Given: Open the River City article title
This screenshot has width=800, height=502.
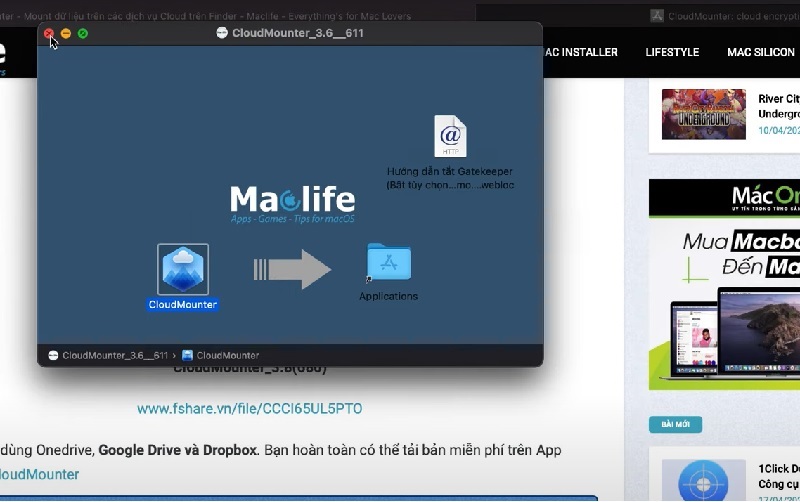Looking at the screenshot, I should tap(779, 106).
